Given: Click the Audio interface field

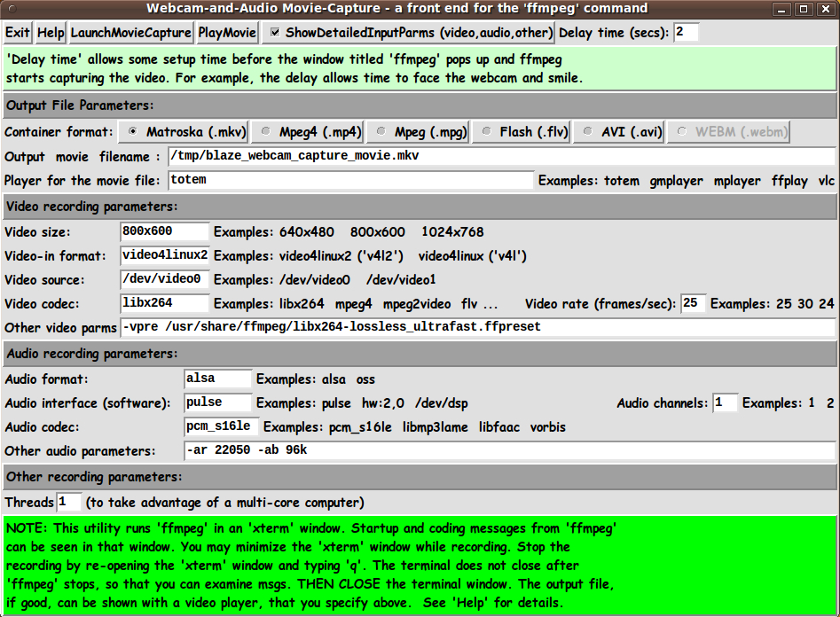Looking at the screenshot, I should coord(217,402).
